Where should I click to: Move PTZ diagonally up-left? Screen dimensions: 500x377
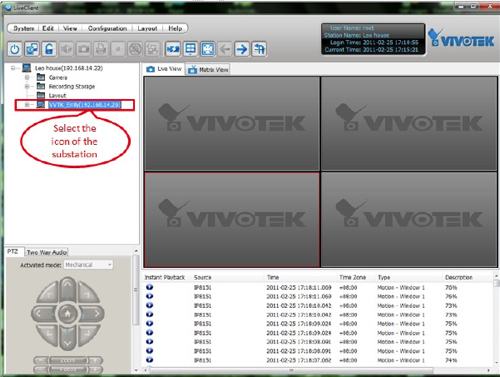coord(49,294)
